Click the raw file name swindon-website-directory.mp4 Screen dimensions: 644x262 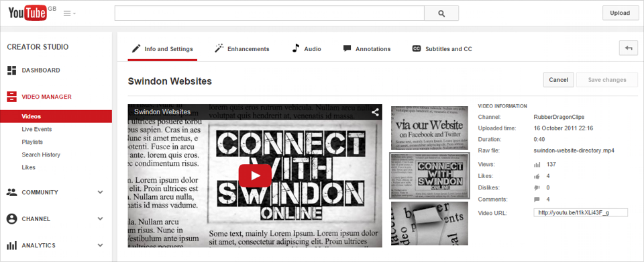(x=574, y=150)
